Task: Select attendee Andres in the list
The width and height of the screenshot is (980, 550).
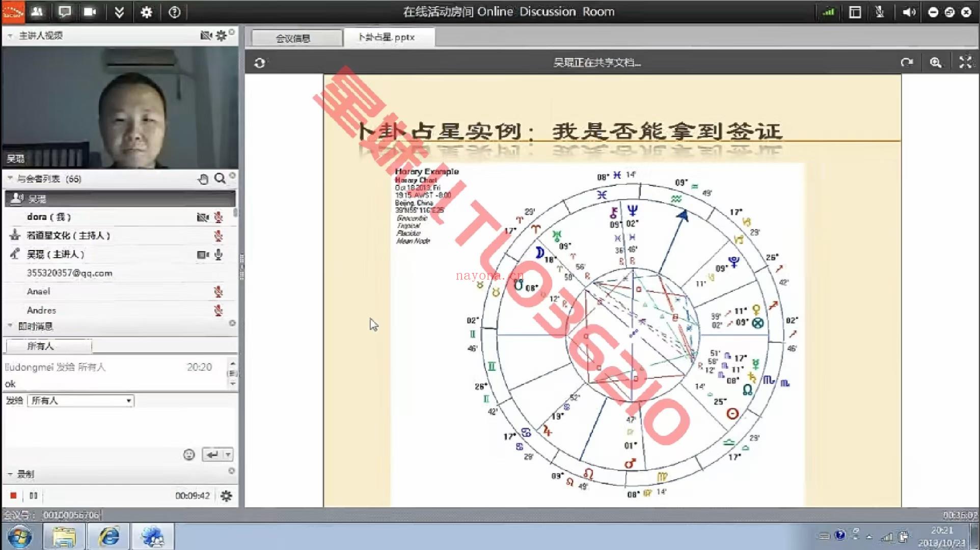Action: pos(41,310)
